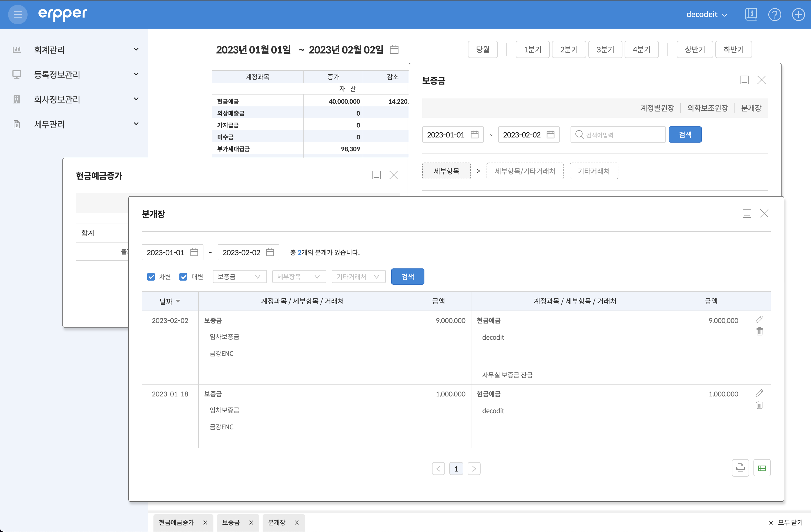Switch to the 계정별원장 tab

click(657, 108)
